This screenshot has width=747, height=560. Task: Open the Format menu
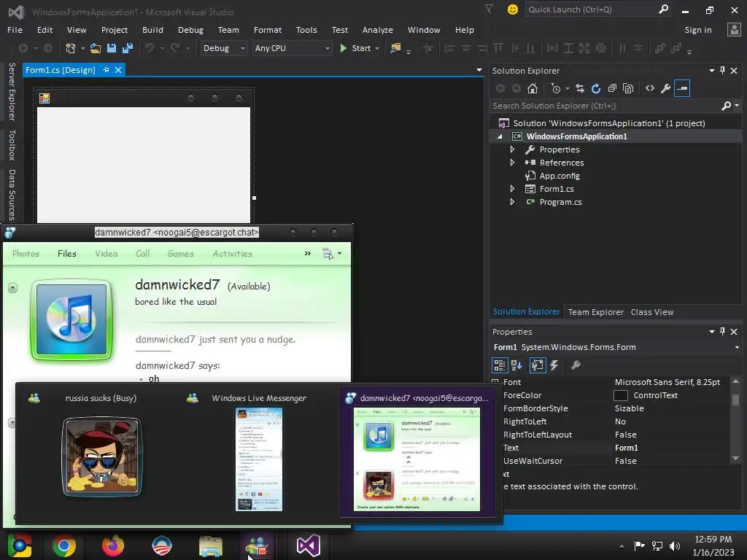(x=267, y=30)
